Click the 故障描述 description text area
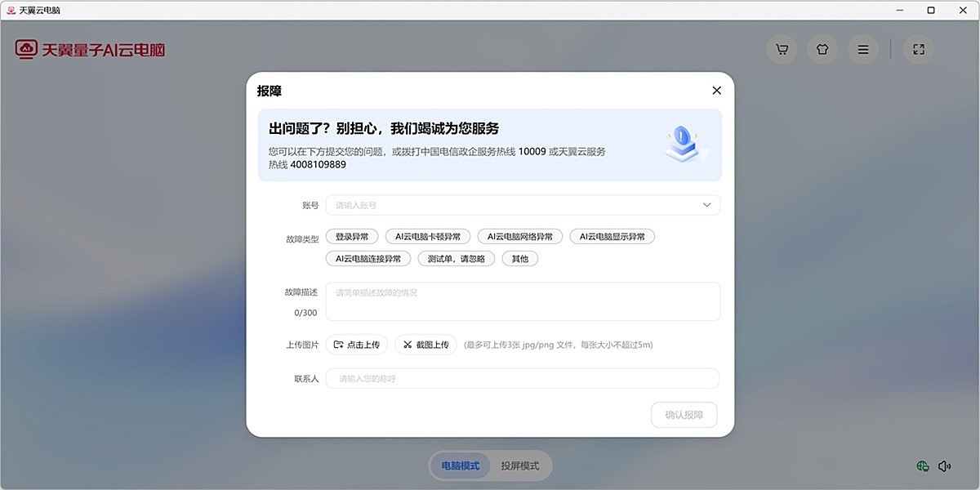980x490 pixels. [523, 301]
